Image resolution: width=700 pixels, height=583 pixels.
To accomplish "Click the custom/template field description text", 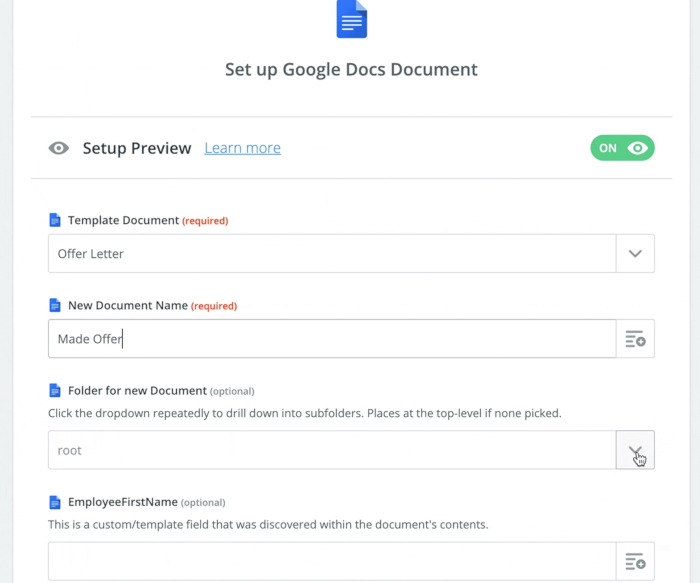I will (268, 525).
